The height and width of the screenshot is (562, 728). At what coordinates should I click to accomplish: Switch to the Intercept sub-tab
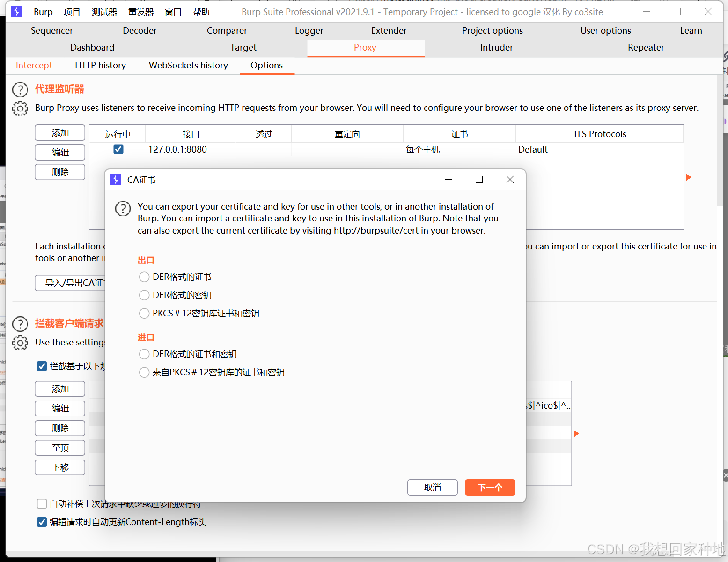pos(34,65)
